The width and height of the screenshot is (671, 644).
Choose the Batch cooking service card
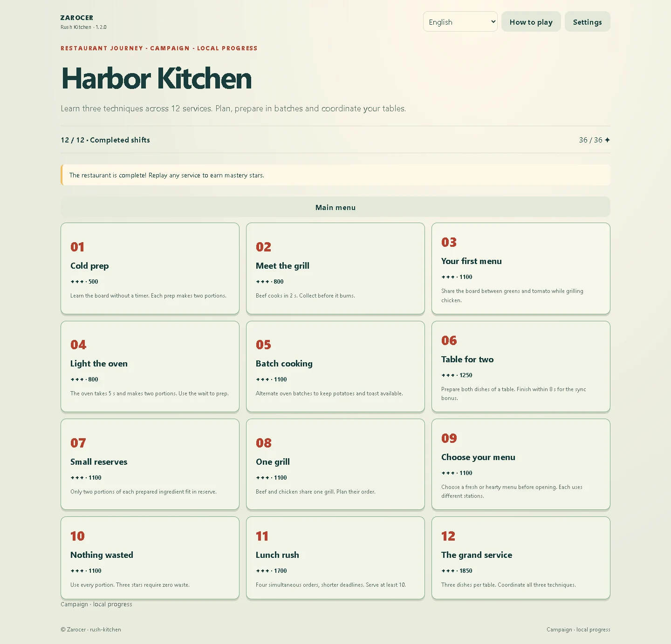(x=335, y=366)
